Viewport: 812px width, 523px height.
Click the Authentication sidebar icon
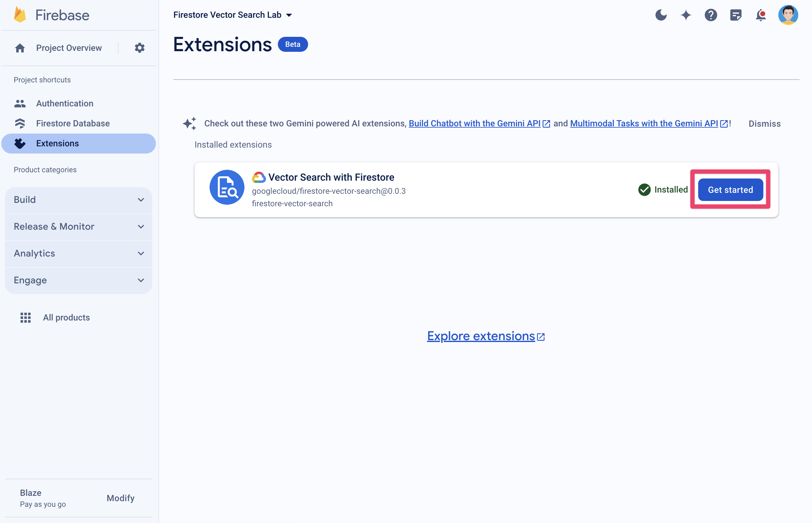(20, 103)
